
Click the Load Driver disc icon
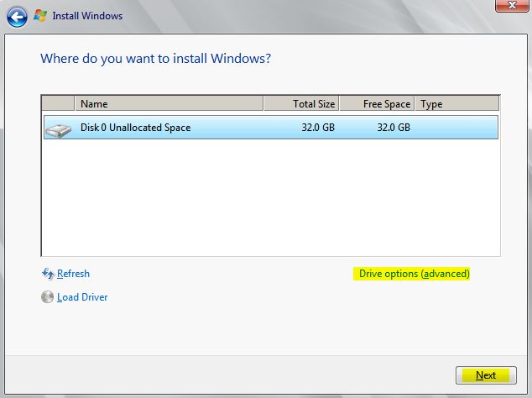coord(47,296)
